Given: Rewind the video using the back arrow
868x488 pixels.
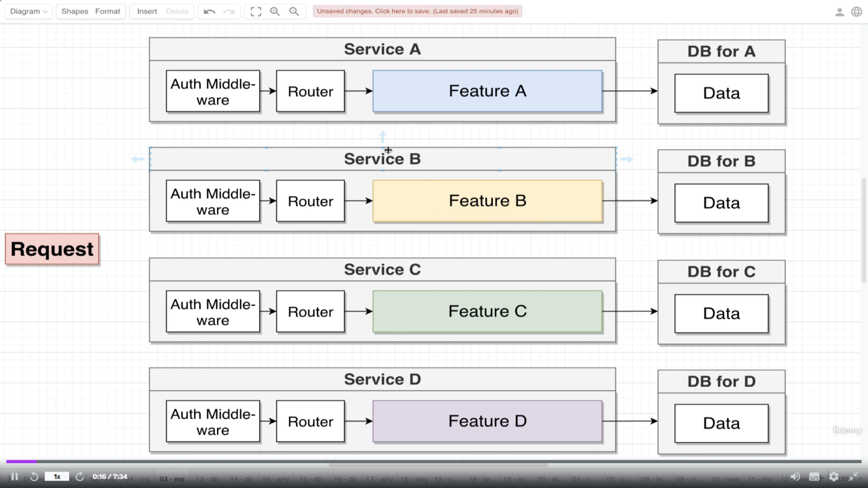Looking at the screenshot, I should click(x=34, y=477).
